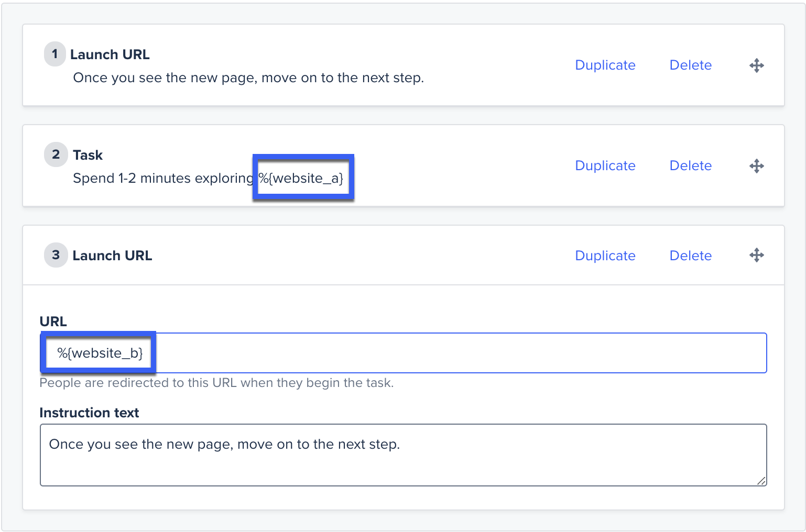Screen dimensions: 806x532
Task: Click into the URL input field
Action: click(404, 353)
